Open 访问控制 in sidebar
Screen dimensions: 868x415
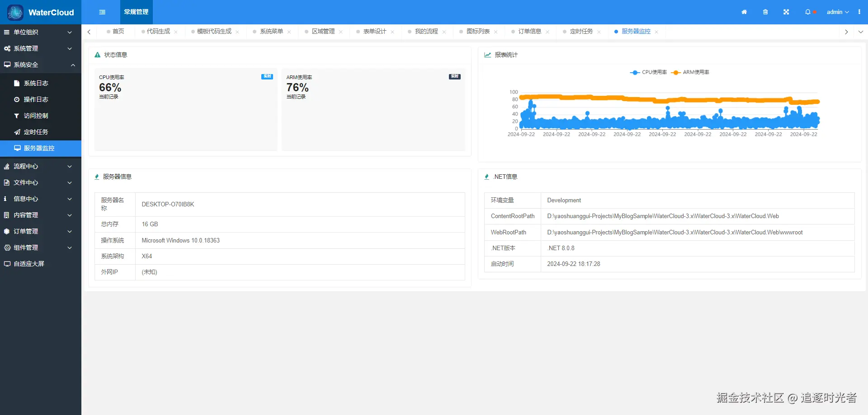pyautogui.click(x=41, y=116)
